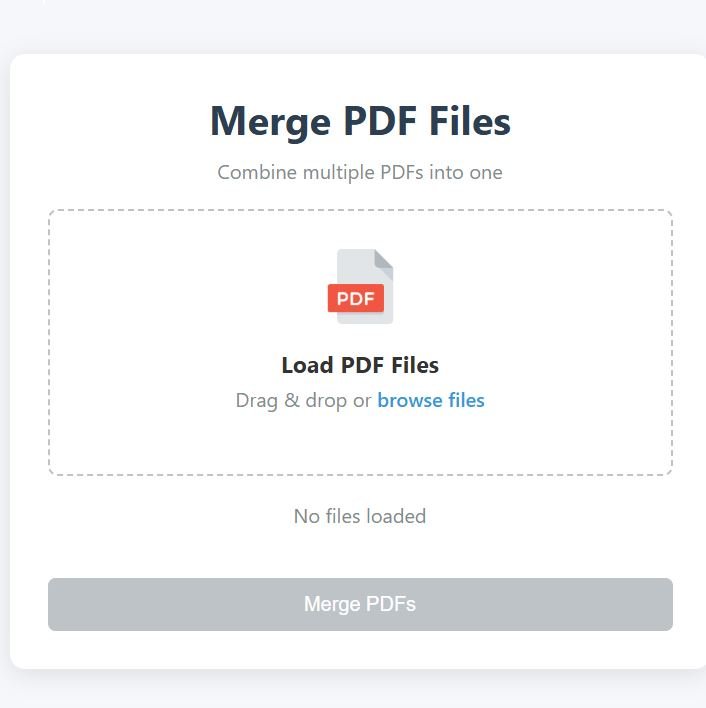
Task: Click the word "PDFs" in the subtitle
Action: (x=402, y=172)
